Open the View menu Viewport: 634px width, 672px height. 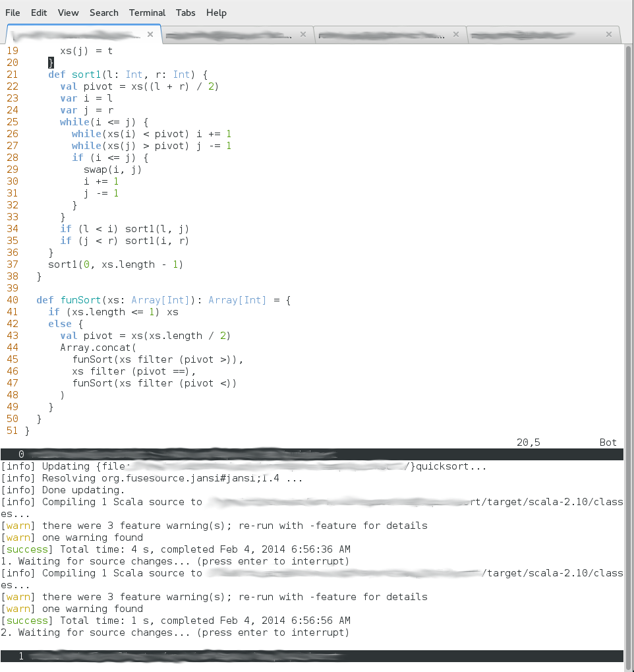68,13
